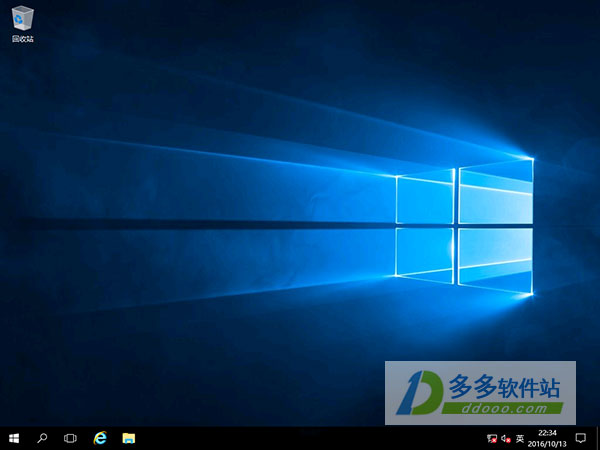600x450 pixels.
Task: Open File Explorer from the taskbar
Action: coord(129,438)
